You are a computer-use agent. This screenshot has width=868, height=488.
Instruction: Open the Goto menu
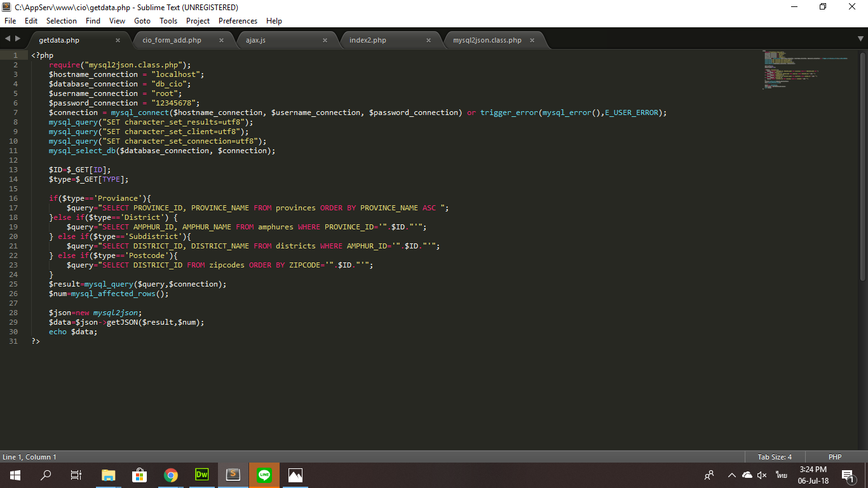tap(142, 21)
